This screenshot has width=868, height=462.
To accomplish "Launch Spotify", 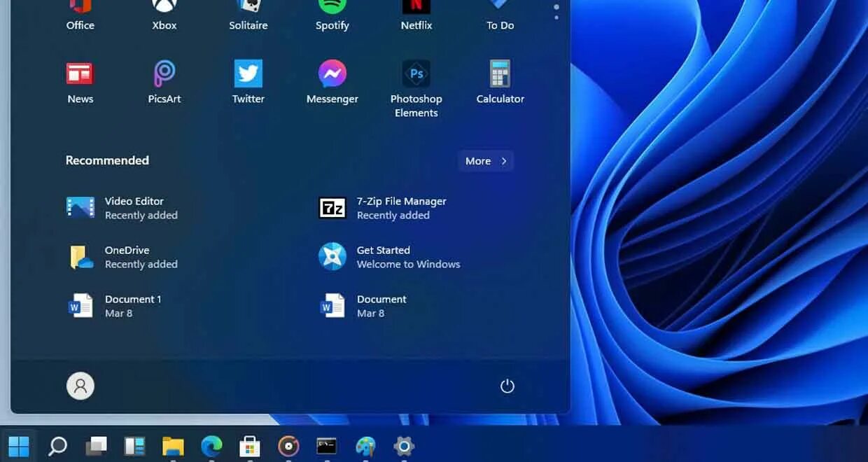I will [332, 15].
